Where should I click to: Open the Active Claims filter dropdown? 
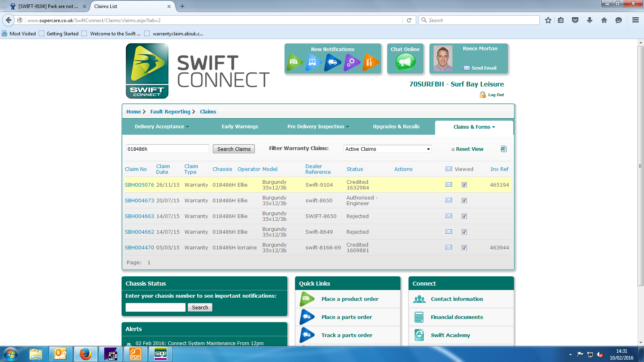coord(387,149)
